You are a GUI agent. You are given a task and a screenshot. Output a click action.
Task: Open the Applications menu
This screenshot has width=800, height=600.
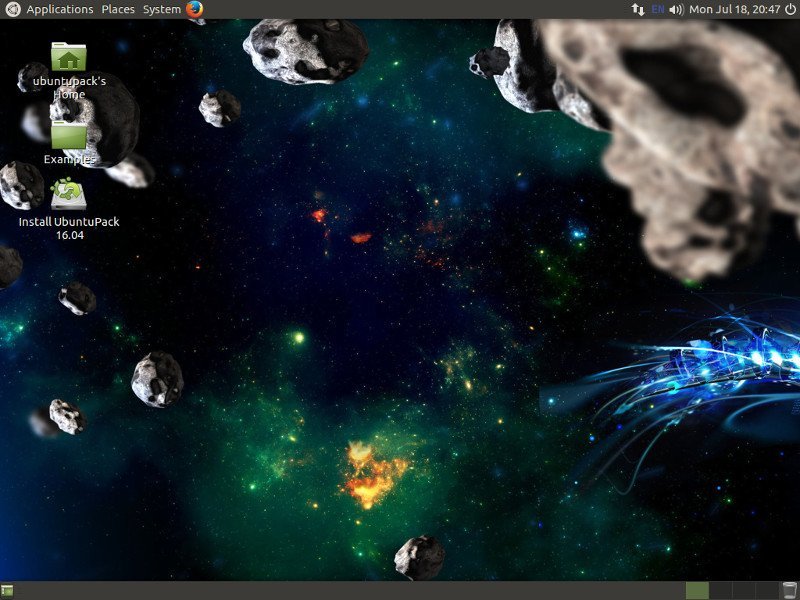point(60,9)
